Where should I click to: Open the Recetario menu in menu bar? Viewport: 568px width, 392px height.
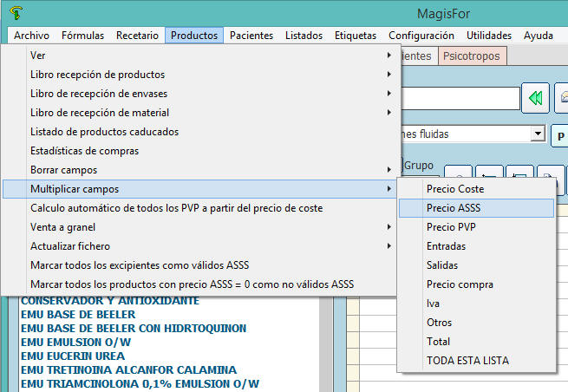pos(137,36)
